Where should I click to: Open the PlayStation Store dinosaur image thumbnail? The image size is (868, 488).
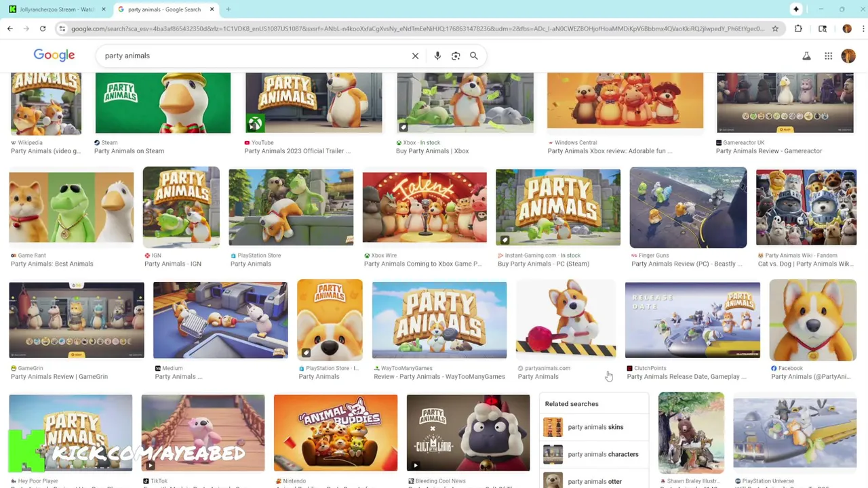[291, 207]
